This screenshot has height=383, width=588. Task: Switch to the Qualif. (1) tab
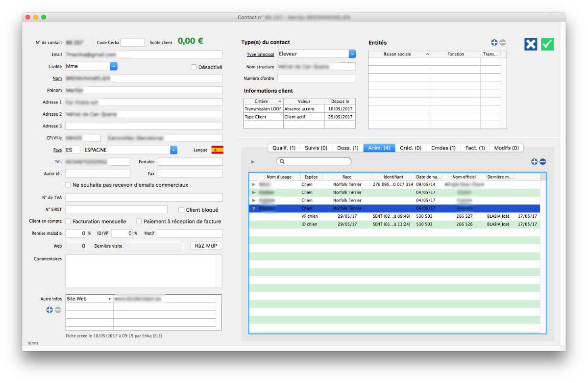284,148
